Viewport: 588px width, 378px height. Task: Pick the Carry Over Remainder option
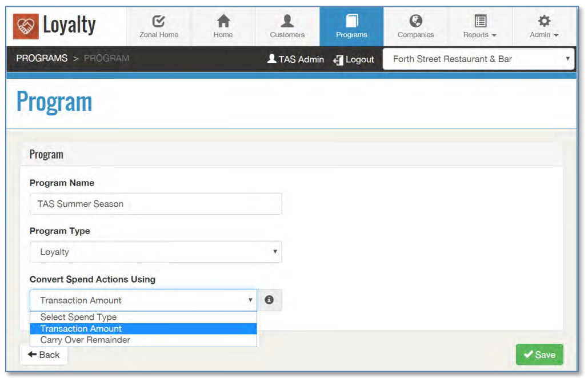(x=85, y=340)
